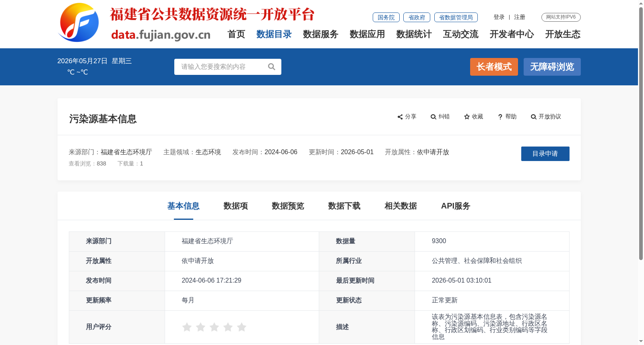This screenshot has width=644, height=345.
Task: Enable 无障碍浏览 accessibility mode
Action: tap(552, 67)
